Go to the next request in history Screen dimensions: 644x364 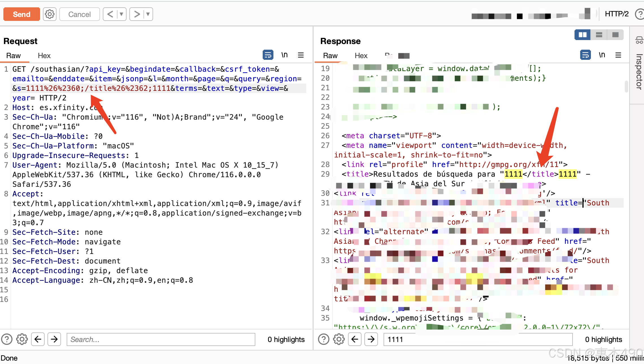click(x=137, y=14)
